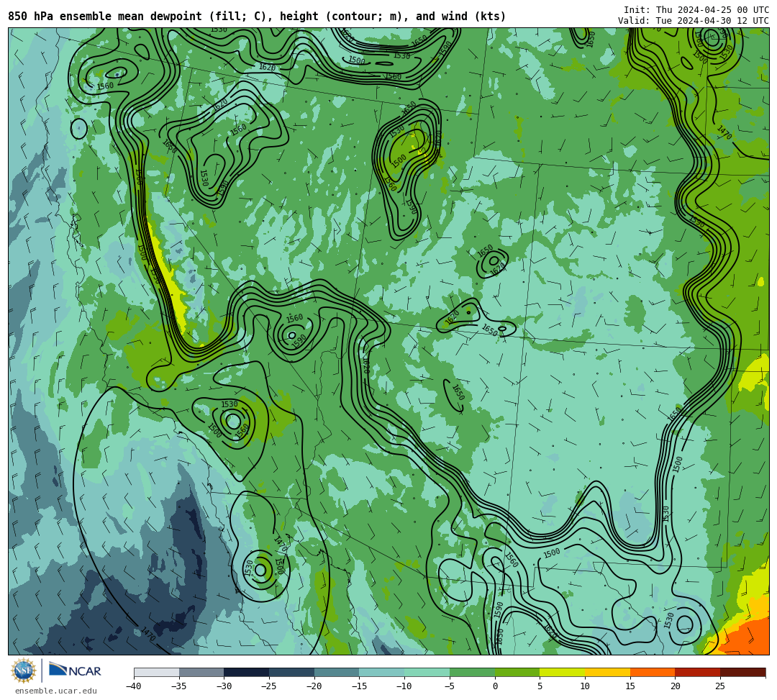
Task: Click the colorbar label 5
Action: 540,686
